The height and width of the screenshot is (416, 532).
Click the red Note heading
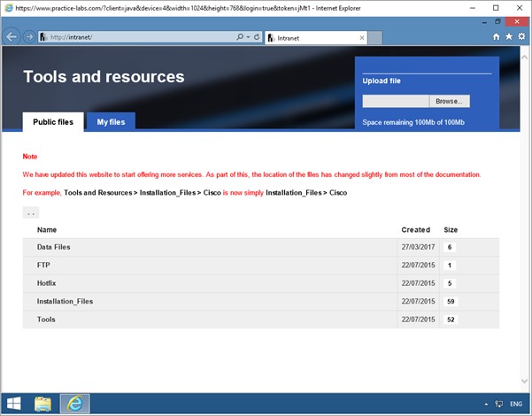pos(30,157)
